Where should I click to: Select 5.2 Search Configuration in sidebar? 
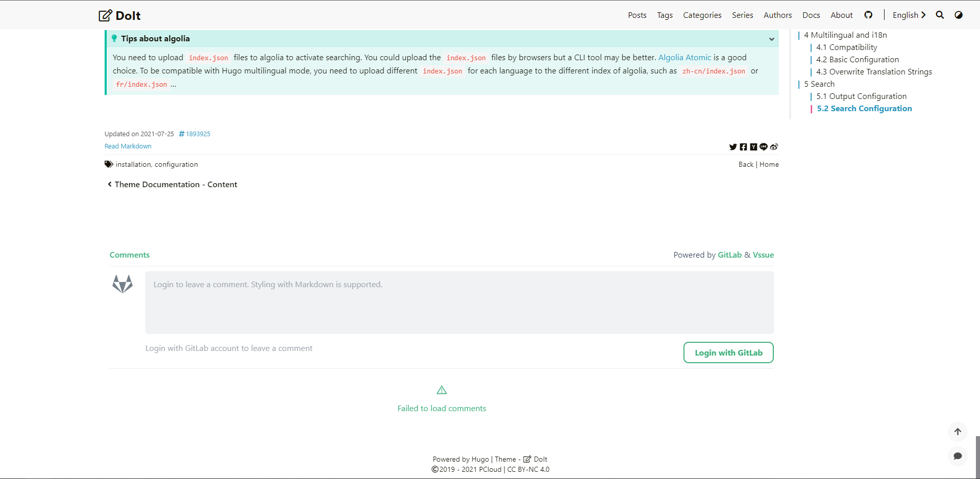click(x=865, y=108)
